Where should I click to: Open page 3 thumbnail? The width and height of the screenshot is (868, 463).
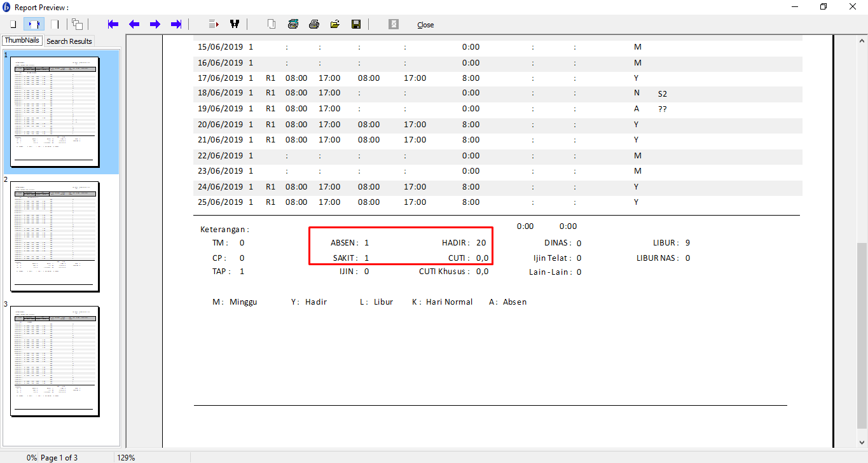[x=55, y=361]
